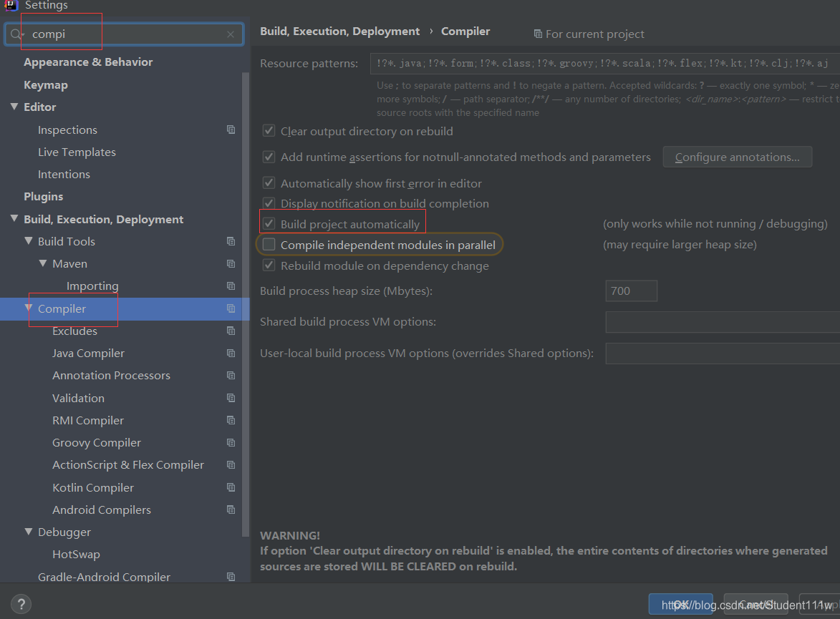
Task: Select Live Templates in settings tree
Action: (77, 152)
